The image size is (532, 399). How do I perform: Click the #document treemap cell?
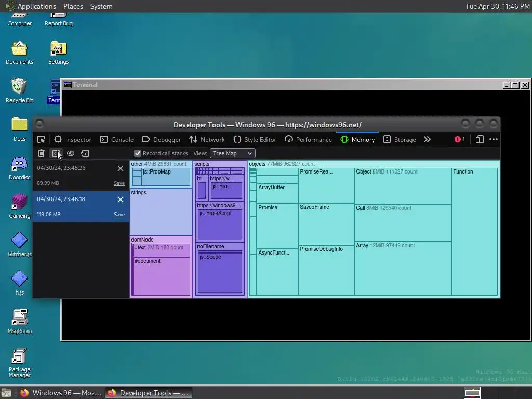pos(162,276)
